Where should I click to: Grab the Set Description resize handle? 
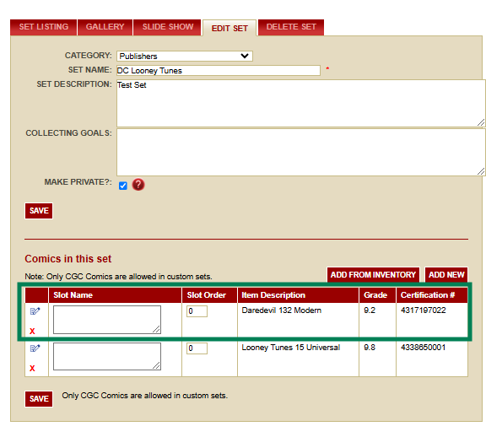(481, 122)
